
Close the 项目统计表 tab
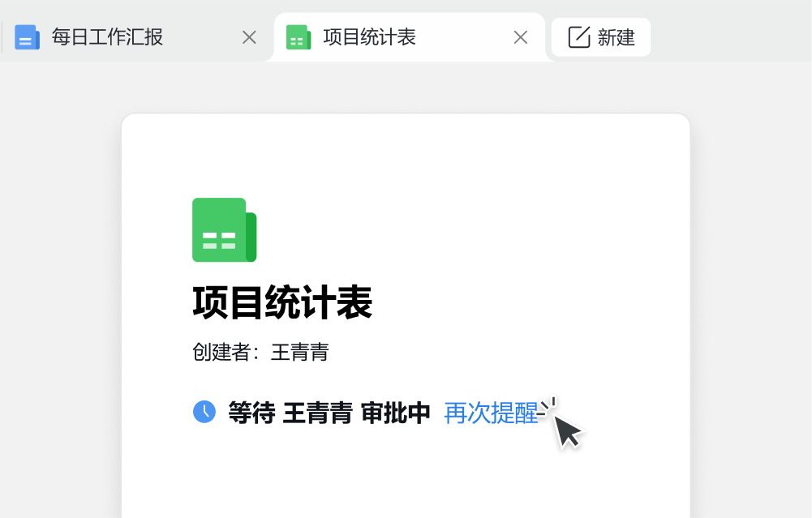click(x=521, y=37)
